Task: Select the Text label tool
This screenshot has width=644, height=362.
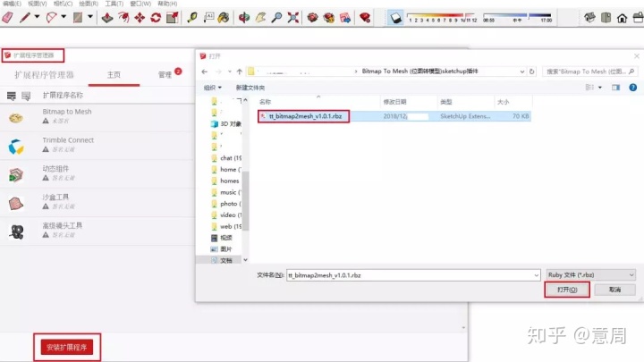Action: coord(208,17)
